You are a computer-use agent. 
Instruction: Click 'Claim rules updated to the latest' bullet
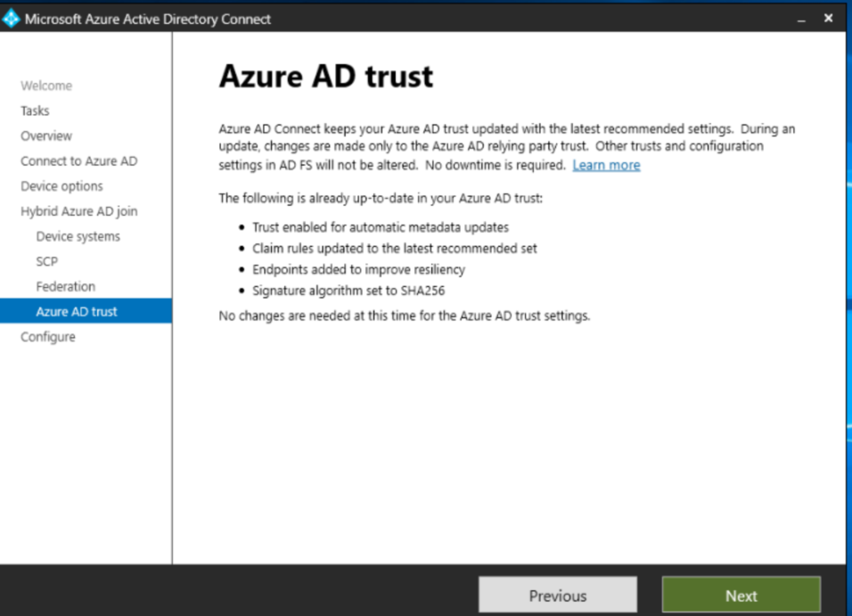(x=395, y=249)
